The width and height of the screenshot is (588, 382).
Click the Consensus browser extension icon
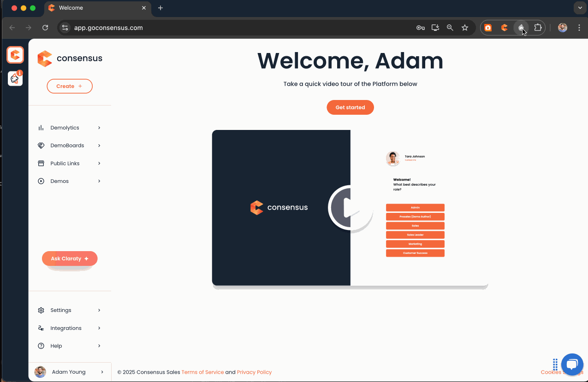[x=505, y=28]
